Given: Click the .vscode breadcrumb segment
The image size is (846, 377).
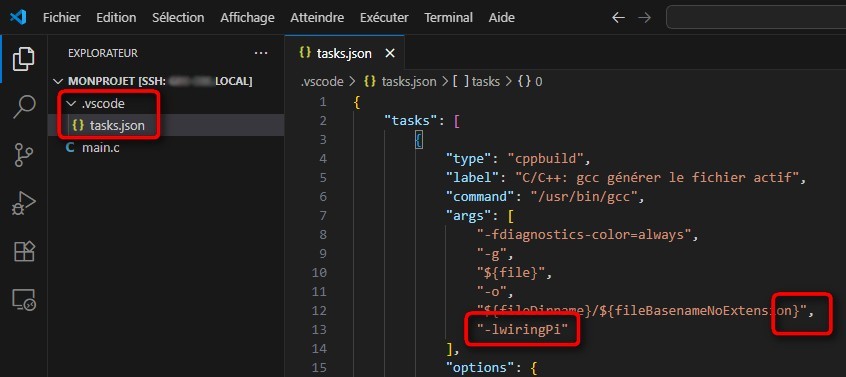Looking at the screenshot, I should click(x=322, y=81).
